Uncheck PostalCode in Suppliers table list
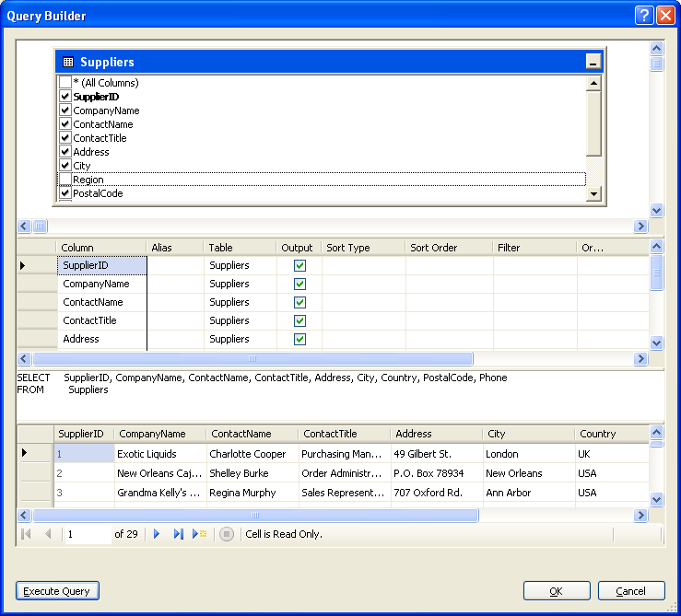Viewport: 681px width, 616px height. 65,193
